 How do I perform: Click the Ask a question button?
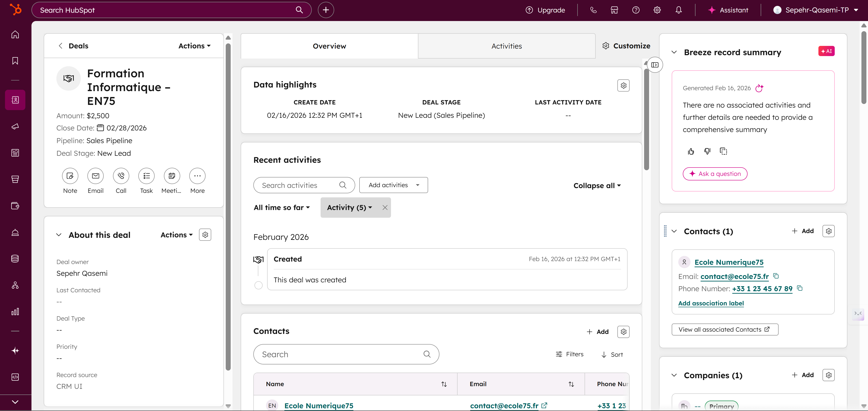click(x=715, y=174)
